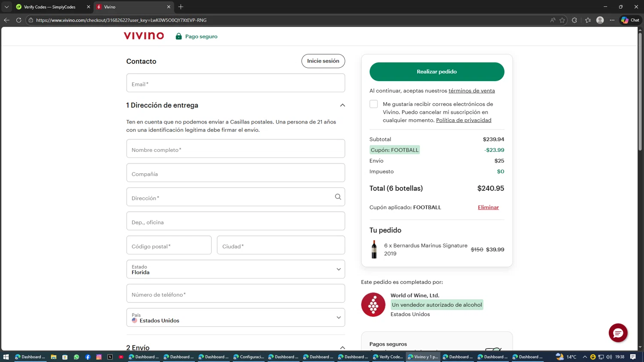This screenshot has width=644, height=362.
Task: Open the Favorites list icon
Action: pos(588,20)
